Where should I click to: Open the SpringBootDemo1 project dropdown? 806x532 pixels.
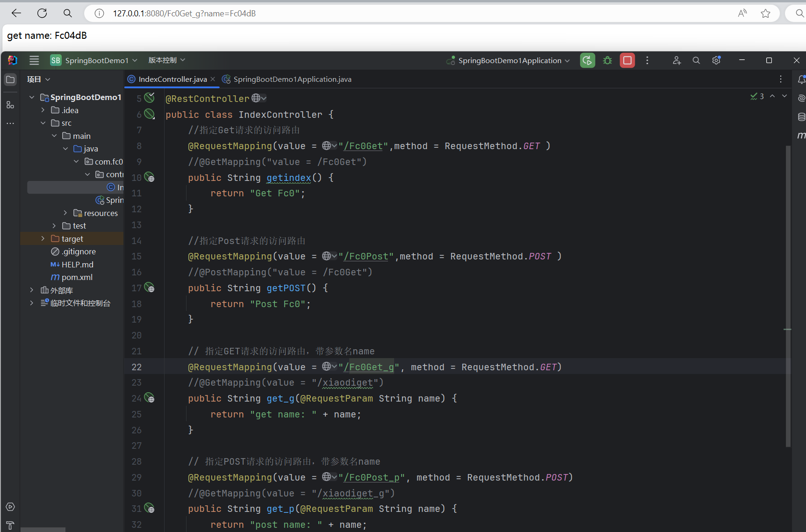[96, 60]
